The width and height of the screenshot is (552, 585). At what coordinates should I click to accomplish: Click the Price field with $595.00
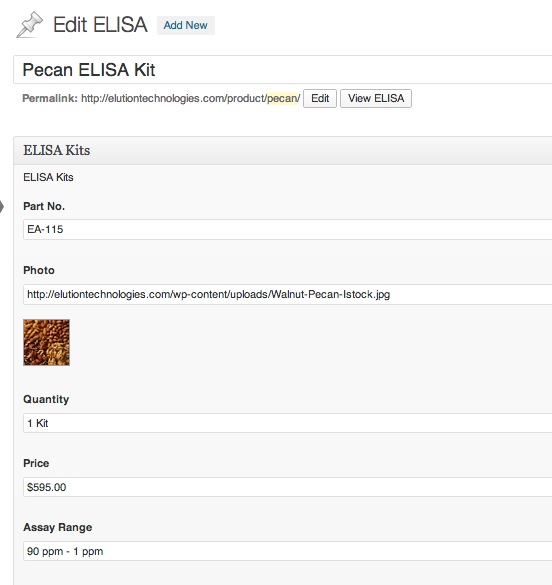coord(288,487)
